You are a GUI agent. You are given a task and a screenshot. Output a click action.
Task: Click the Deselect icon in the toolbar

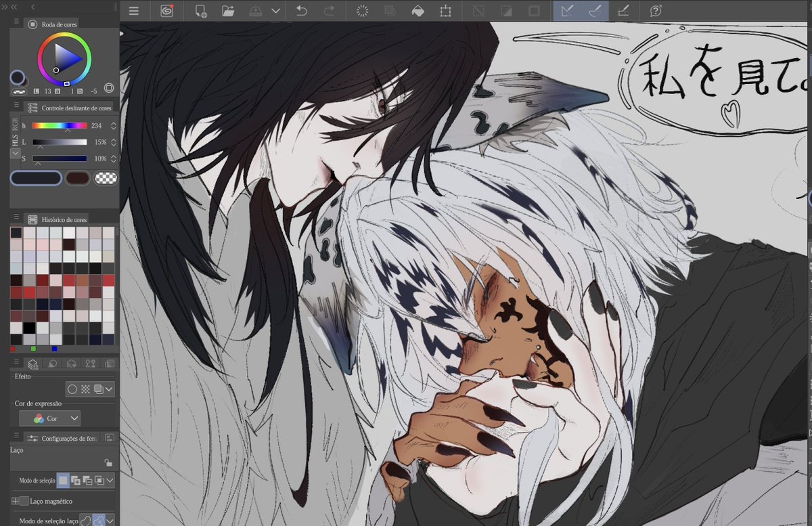(x=478, y=11)
